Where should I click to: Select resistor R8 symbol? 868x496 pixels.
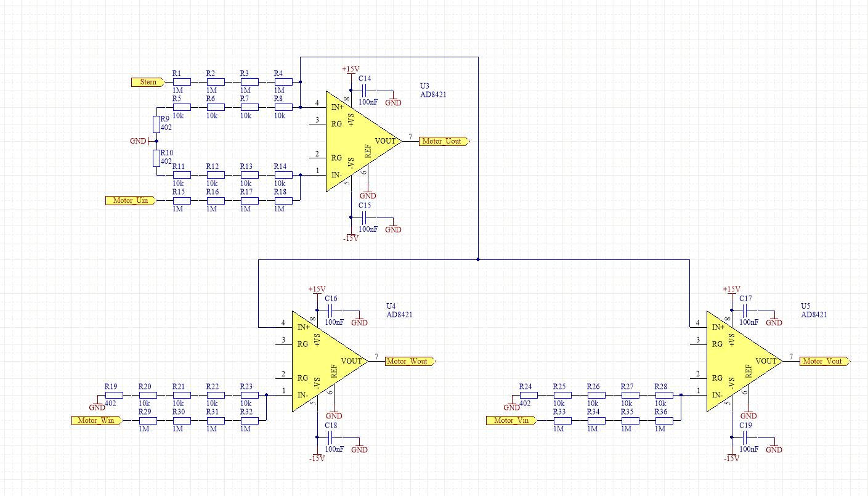(283, 107)
